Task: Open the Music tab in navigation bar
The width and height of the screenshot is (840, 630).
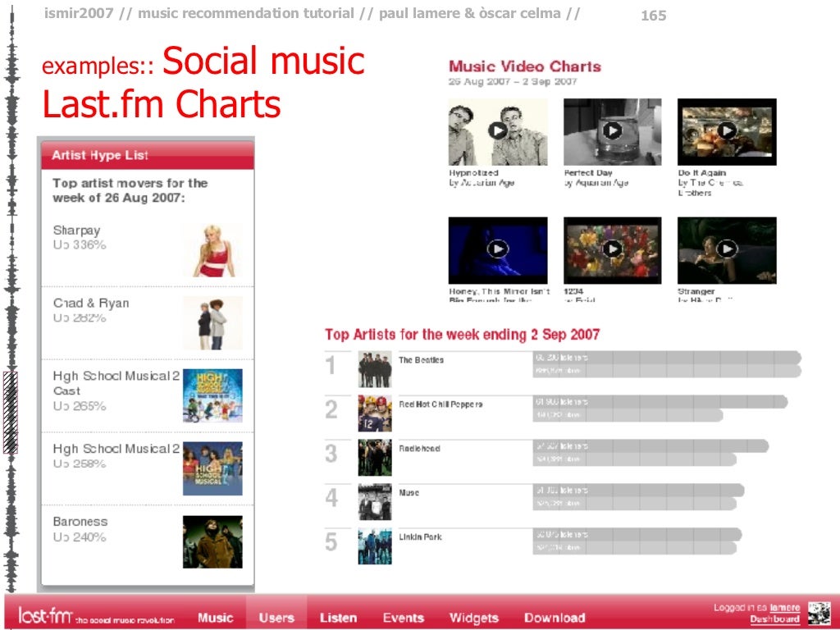Action: coord(216,618)
